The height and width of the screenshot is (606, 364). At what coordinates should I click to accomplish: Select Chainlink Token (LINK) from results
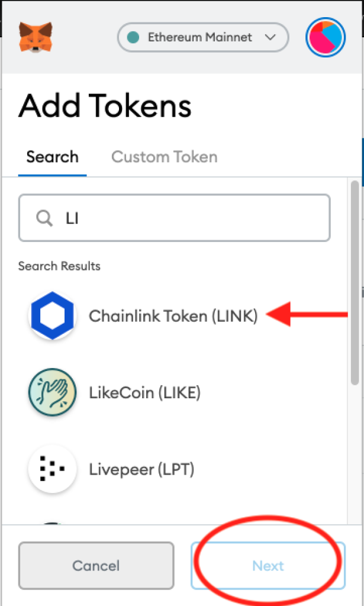click(173, 316)
